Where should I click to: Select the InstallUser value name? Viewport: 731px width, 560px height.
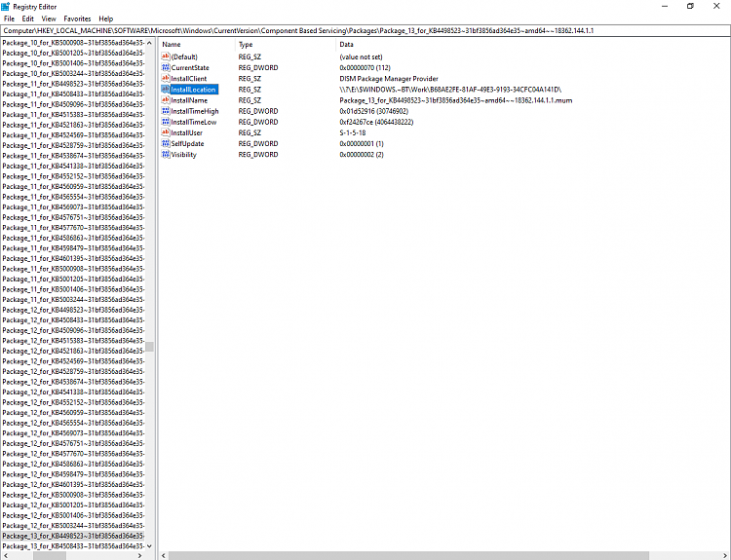pyautogui.click(x=186, y=132)
